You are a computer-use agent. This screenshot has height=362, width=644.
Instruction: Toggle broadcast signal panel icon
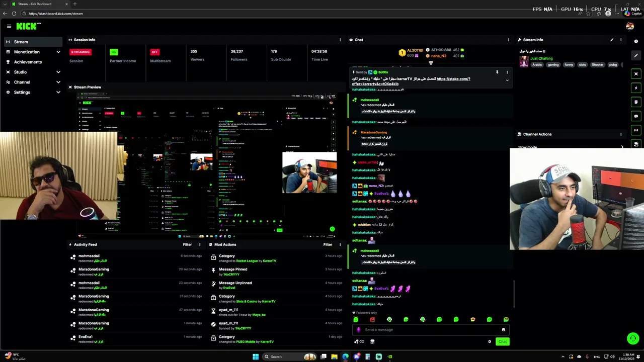click(636, 130)
